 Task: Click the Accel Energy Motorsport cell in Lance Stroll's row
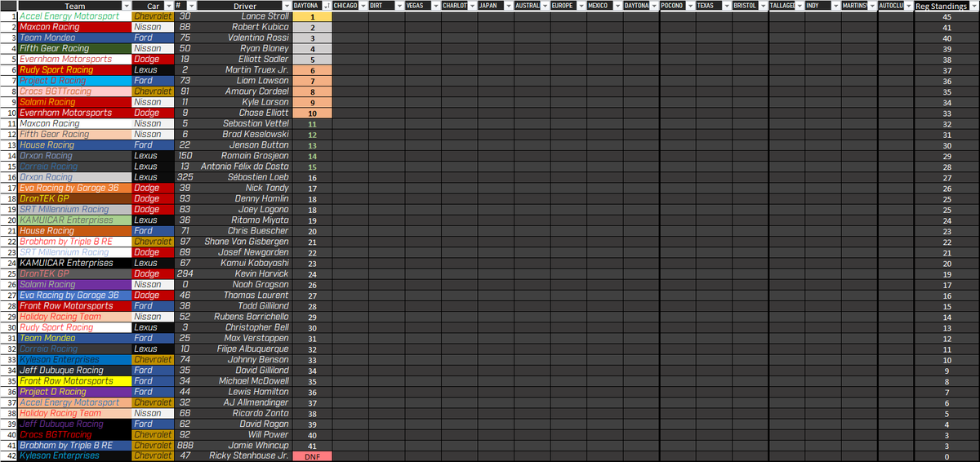point(73,16)
